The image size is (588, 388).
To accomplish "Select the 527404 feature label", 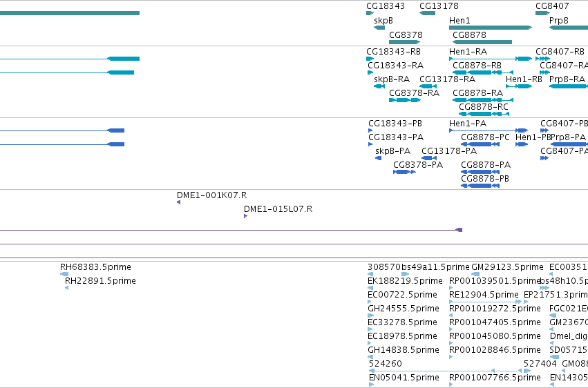I will click(x=540, y=364).
